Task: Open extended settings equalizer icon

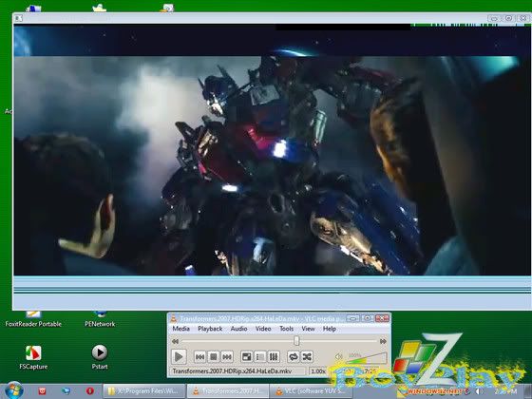Action: [x=274, y=356]
